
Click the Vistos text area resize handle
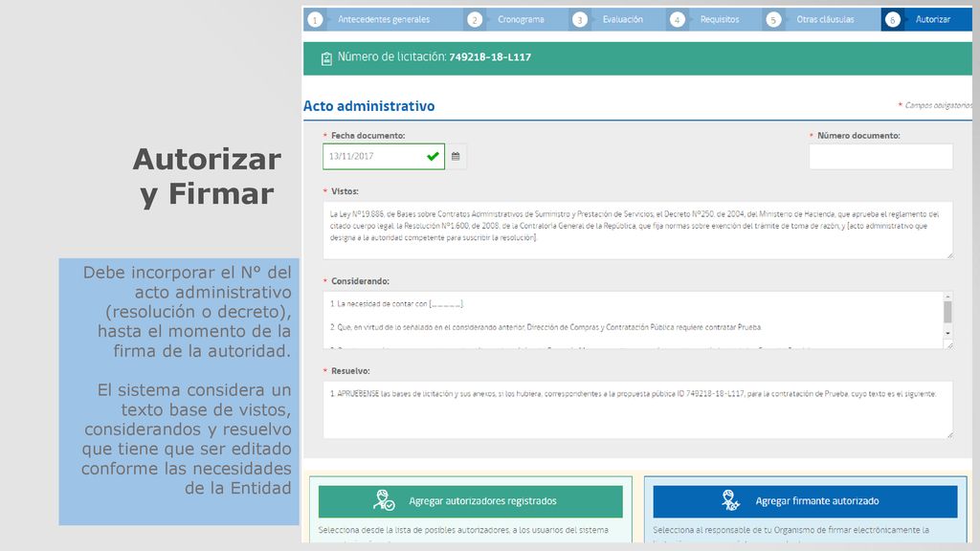point(950,255)
